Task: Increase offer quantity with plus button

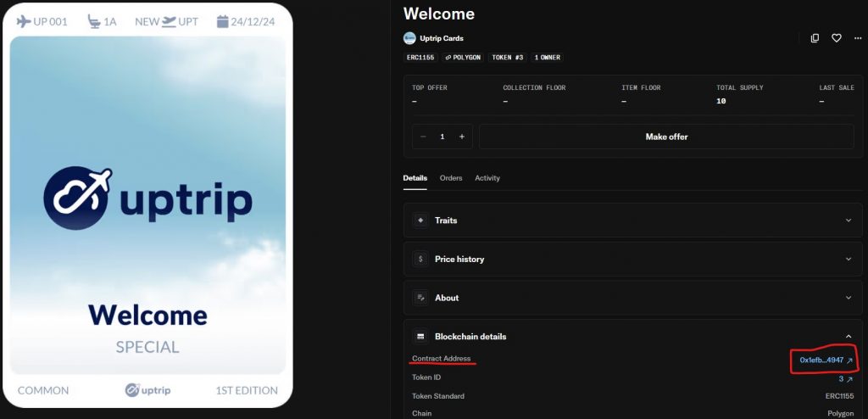Action: point(461,137)
